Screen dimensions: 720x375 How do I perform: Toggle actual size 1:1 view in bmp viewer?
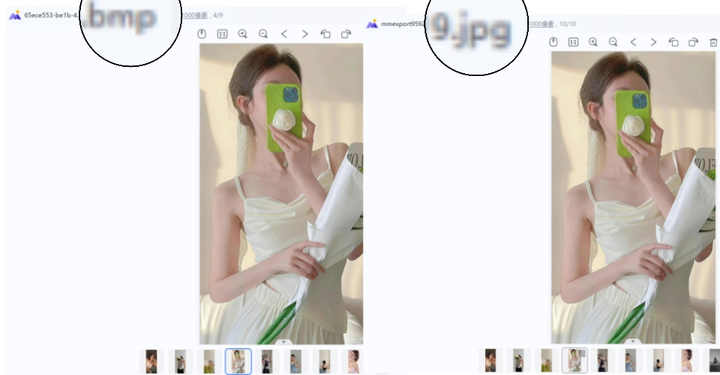tap(222, 34)
